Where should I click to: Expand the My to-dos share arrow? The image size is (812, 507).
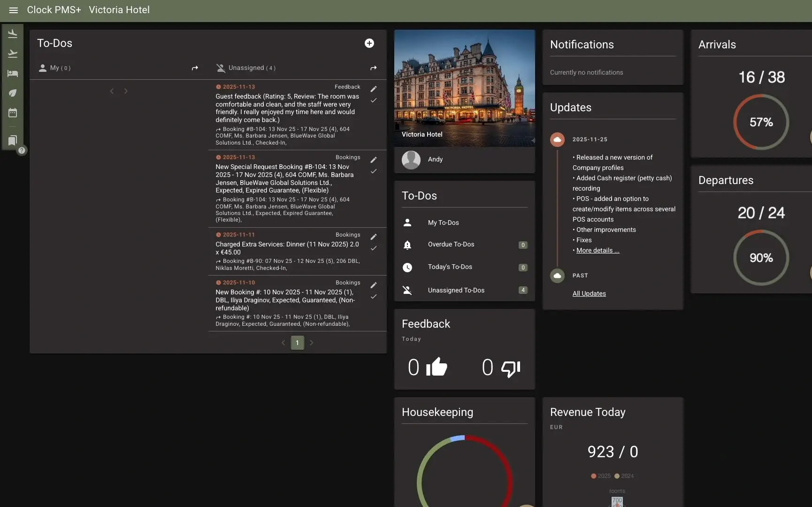pos(195,68)
